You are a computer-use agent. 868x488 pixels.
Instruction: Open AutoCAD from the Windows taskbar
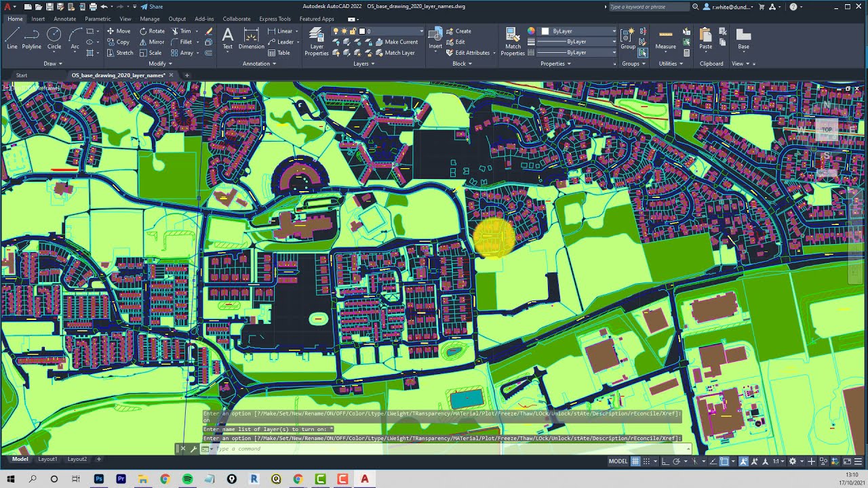pyautogui.click(x=364, y=479)
